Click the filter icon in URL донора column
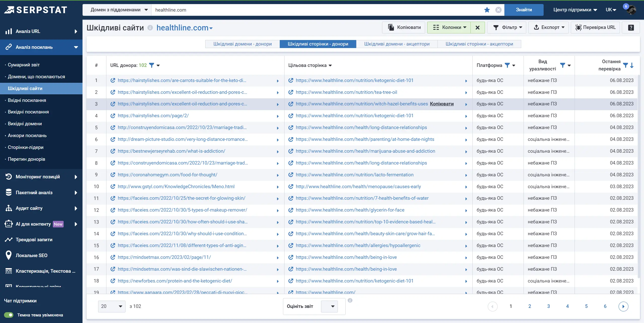Viewport: 644px width, 323px height. pos(151,65)
